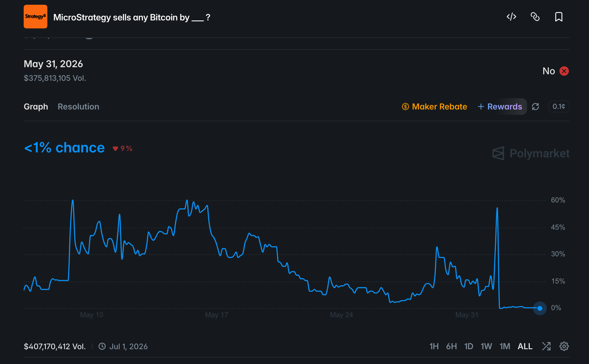Image resolution: width=589 pixels, height=364 pixels.
Task: Click the $407,170,412 Vol. text
Action: [54, 346]
